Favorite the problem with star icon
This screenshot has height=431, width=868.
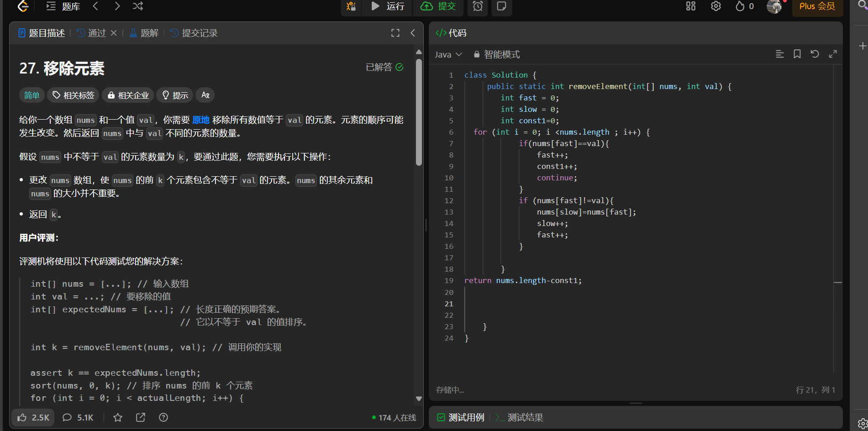(x=118, y=417)
